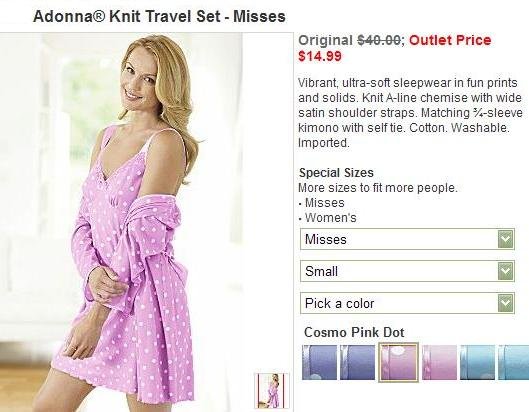Click the Outlet Price $14.99 text

click(395, 48)
